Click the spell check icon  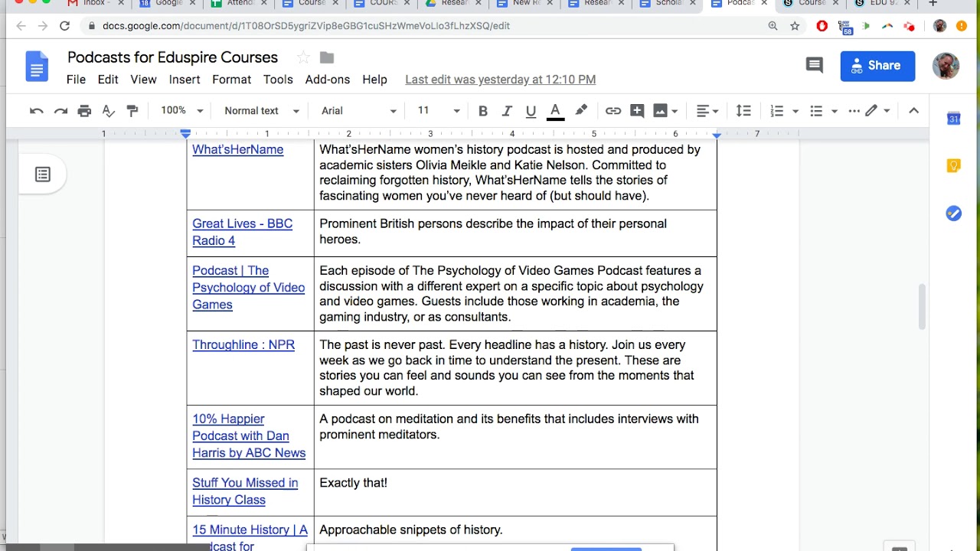109,111
